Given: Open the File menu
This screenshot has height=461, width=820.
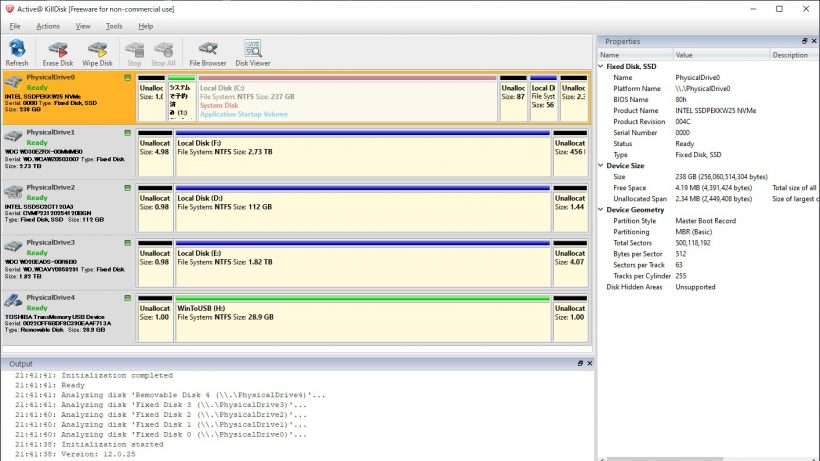Looking at the screenshot, I should coord(15,26).
